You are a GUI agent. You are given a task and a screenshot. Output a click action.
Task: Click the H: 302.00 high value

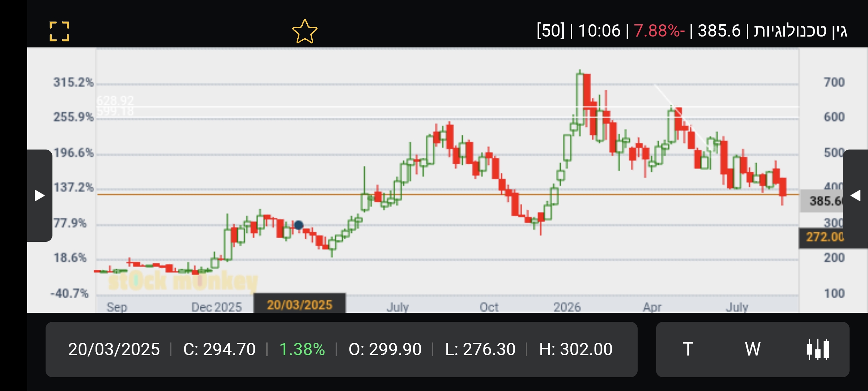576,349
